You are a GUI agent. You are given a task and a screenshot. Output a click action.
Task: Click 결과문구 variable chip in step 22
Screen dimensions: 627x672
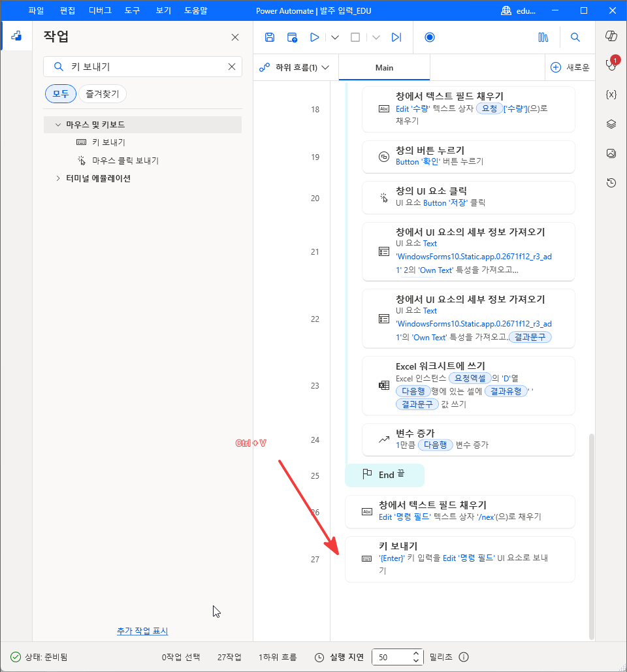pyautogui.click(x=530, y=337)
